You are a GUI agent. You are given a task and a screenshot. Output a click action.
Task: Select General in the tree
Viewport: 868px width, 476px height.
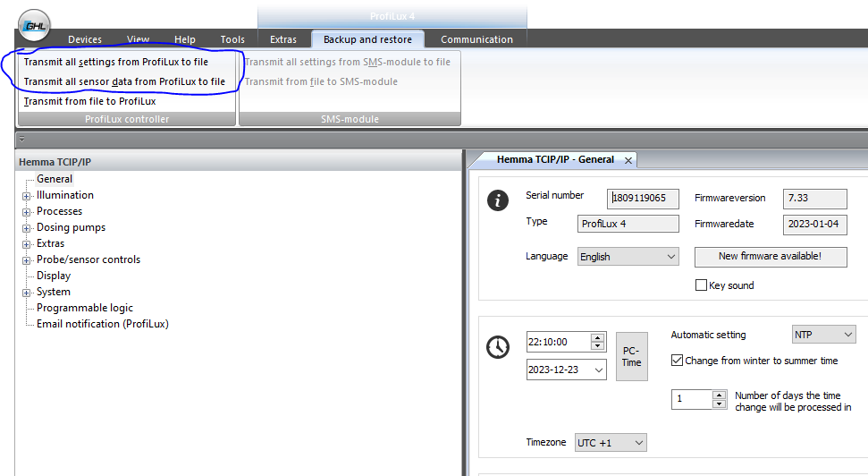pyautogui.click(x=55, y=179)
